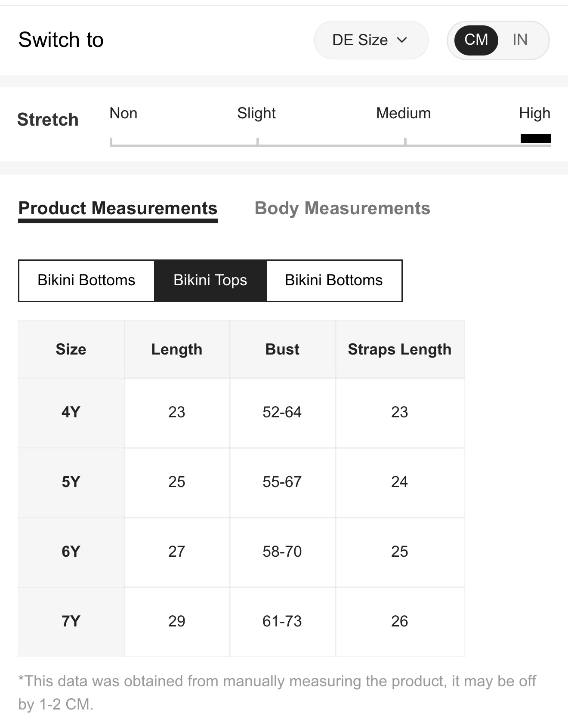The width and height of the screenshot is (568, 728).
Task: Click the 4Y size row header
Action: [x=71, y=412]
